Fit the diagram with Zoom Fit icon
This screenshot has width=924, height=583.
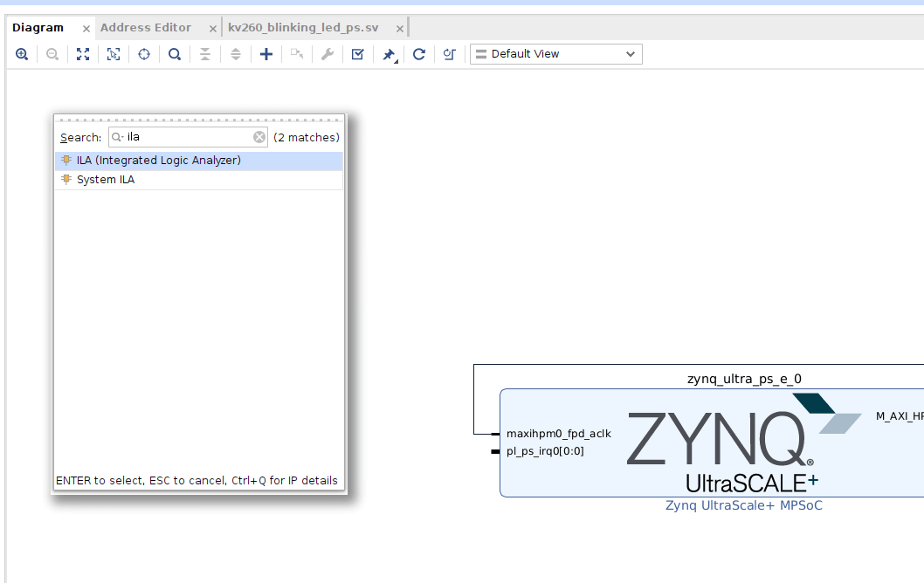click(83, 54)
